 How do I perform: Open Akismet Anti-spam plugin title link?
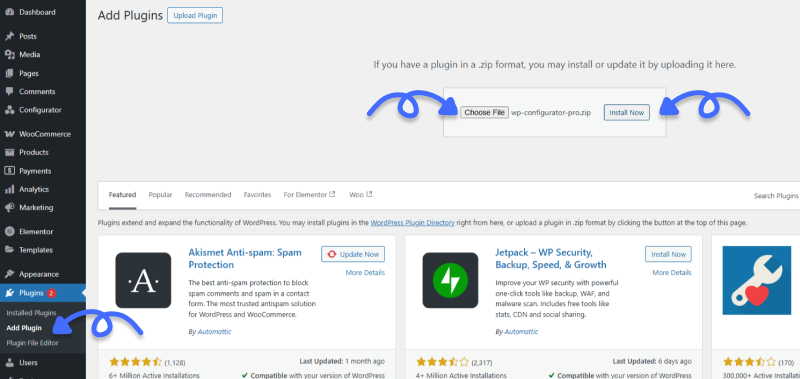coord(245,259)
